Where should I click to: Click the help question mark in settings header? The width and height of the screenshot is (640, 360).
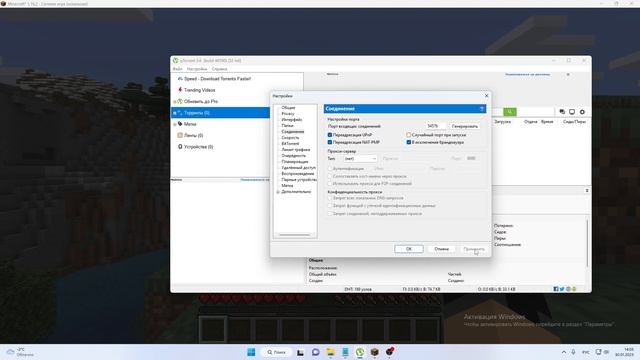(x=482, y=109)
